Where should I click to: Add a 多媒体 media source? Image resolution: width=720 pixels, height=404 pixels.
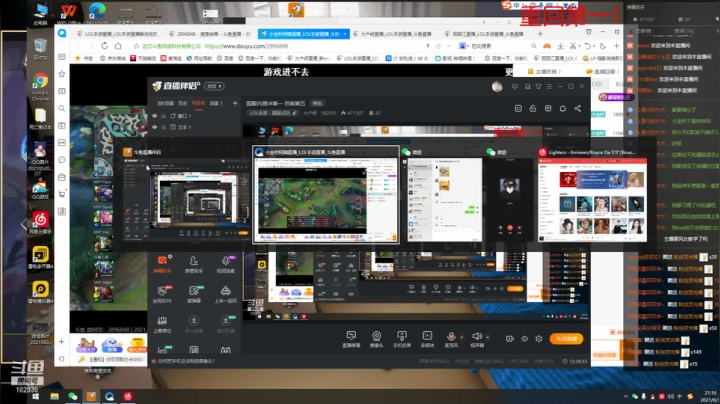(427, 339)
